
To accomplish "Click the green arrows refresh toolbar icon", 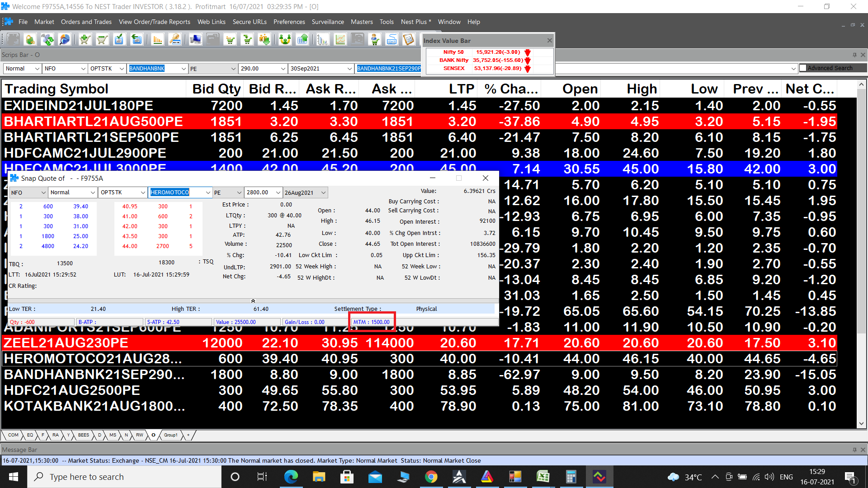I will tap(47, 40).
